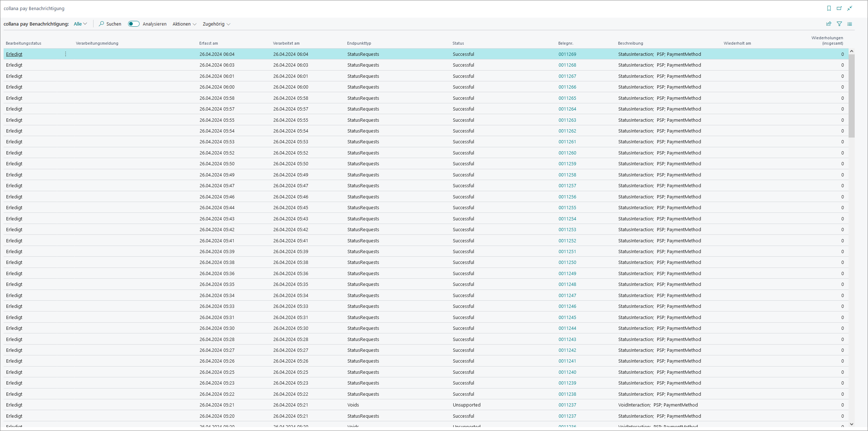Image resolution: width=868 pixels, height=431 pixels.
Task: Open document link 0011268
Action: point(567,65)
